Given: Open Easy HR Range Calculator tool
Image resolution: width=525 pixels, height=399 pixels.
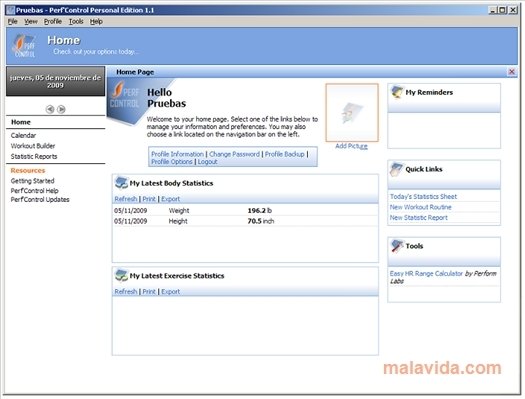Looking at the screenshot, I should click(426, 273).
